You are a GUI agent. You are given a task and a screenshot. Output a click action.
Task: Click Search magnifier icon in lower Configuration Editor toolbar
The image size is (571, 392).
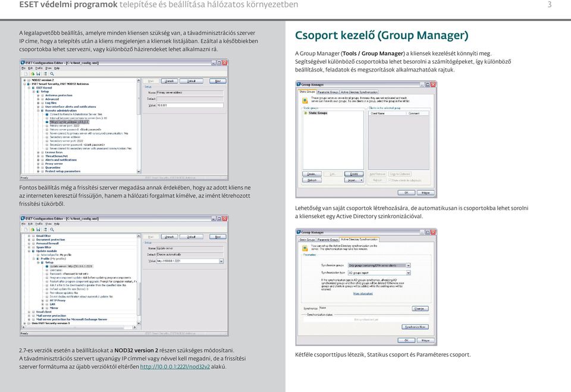[52, 230]
